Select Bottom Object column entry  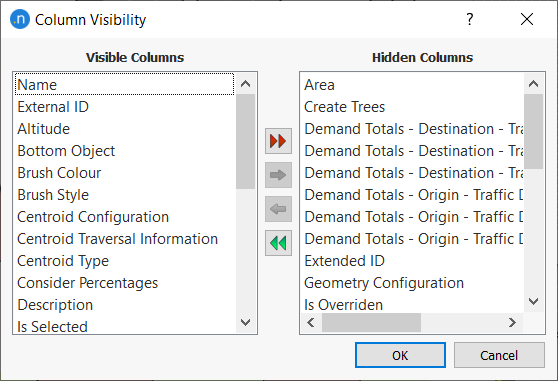[125, 151]
